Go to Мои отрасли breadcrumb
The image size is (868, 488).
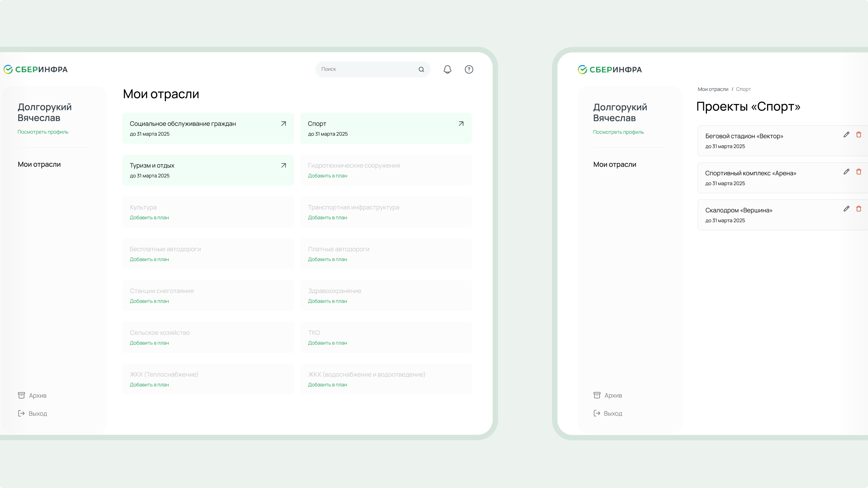point(713,89)
